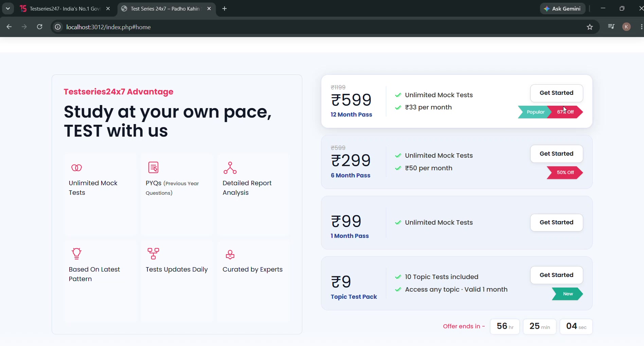The height and width of the screenshot is (346, 644).
Task: Click the 25 min countdown box
Action: pyautogui.click(x=539, y=326)
